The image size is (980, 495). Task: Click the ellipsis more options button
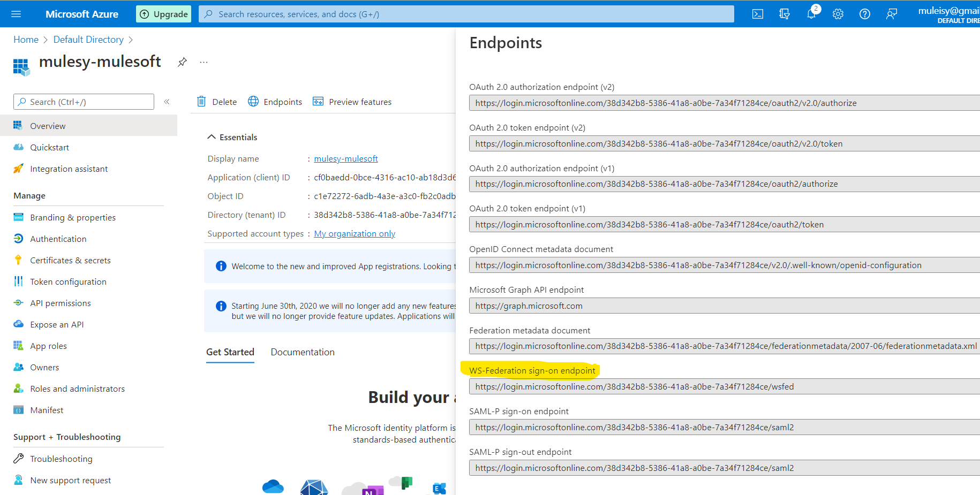(x=203, y=62)
